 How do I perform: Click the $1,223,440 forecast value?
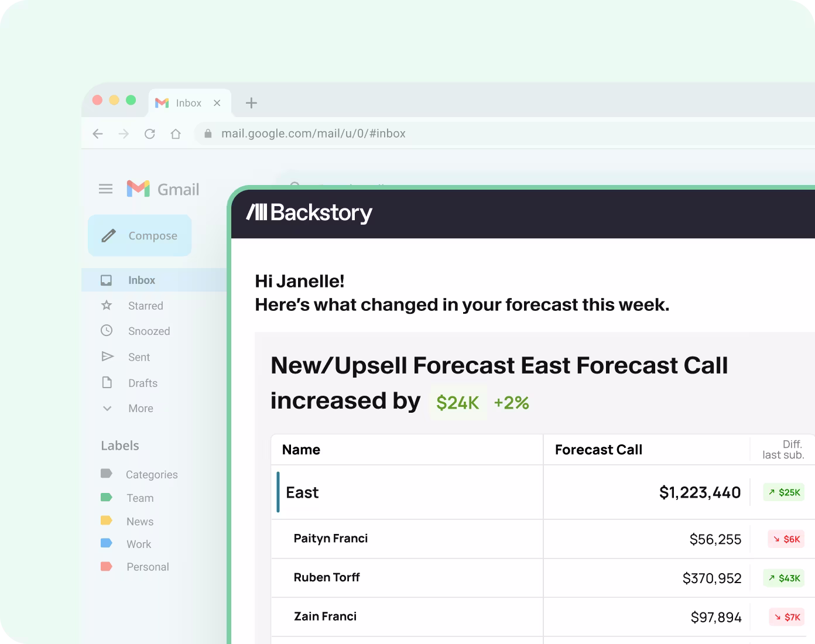[x=700, y=493]
